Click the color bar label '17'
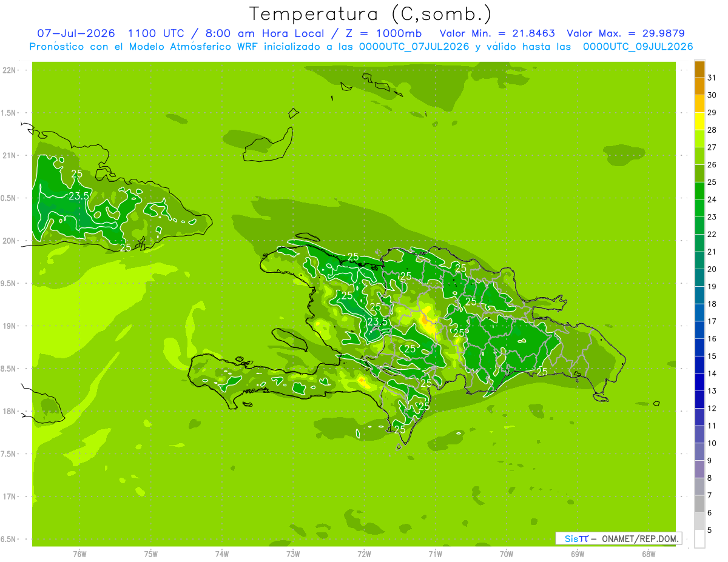Screen dimensions: 728x562 [712, 321]
